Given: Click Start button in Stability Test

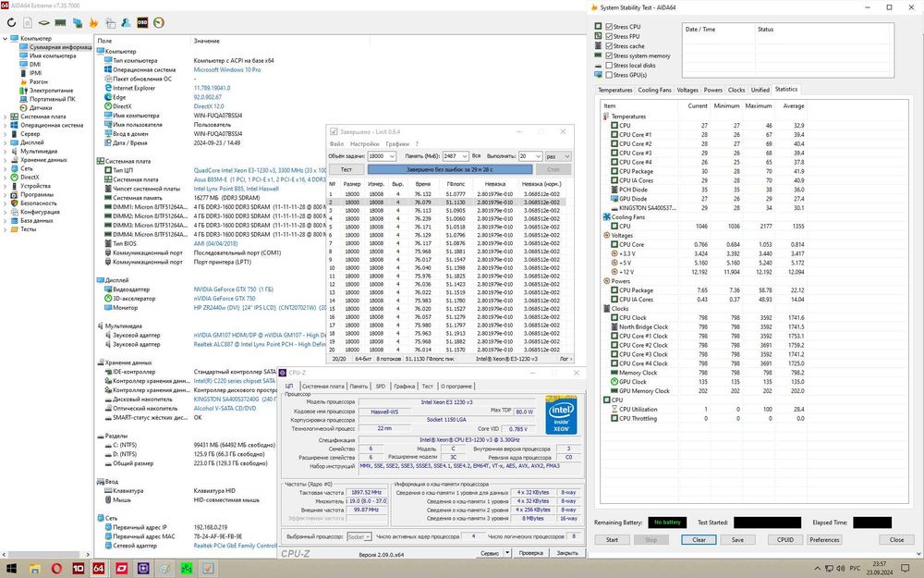Looking at the screenshot, I should (613, 540).
